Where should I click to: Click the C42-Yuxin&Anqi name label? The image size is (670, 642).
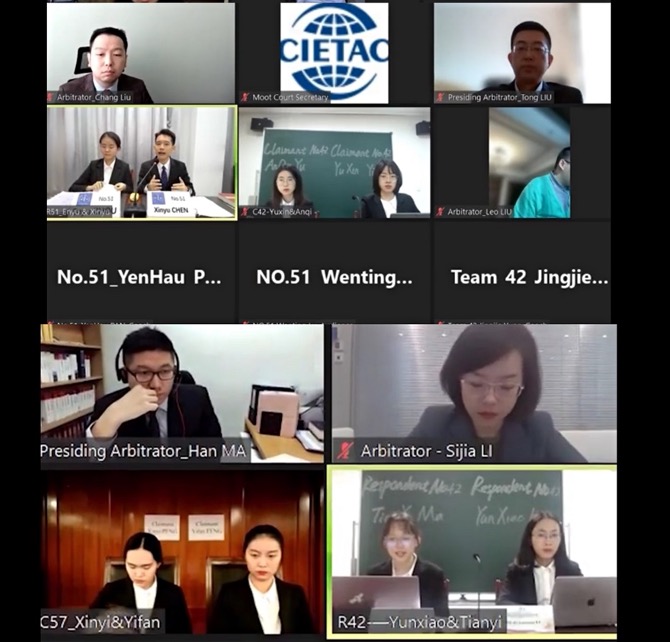point(282,212)
